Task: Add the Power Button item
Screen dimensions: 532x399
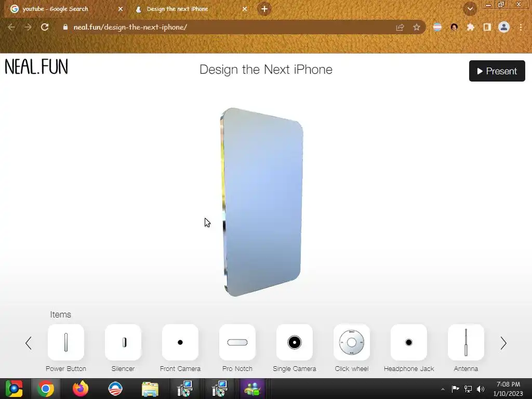Action: 66,342
